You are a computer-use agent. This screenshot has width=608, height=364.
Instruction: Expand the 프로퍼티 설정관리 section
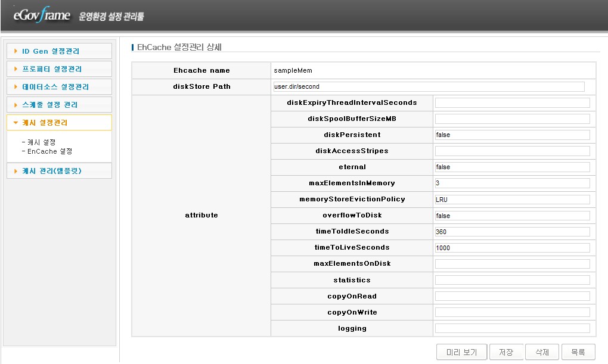click(58, 69)
